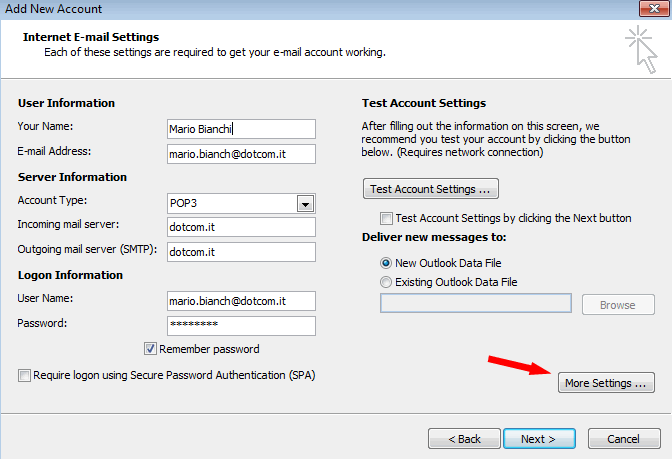Click the Test Account Settings button
Screen dimensions: 672x459
[x=431, y=189]
